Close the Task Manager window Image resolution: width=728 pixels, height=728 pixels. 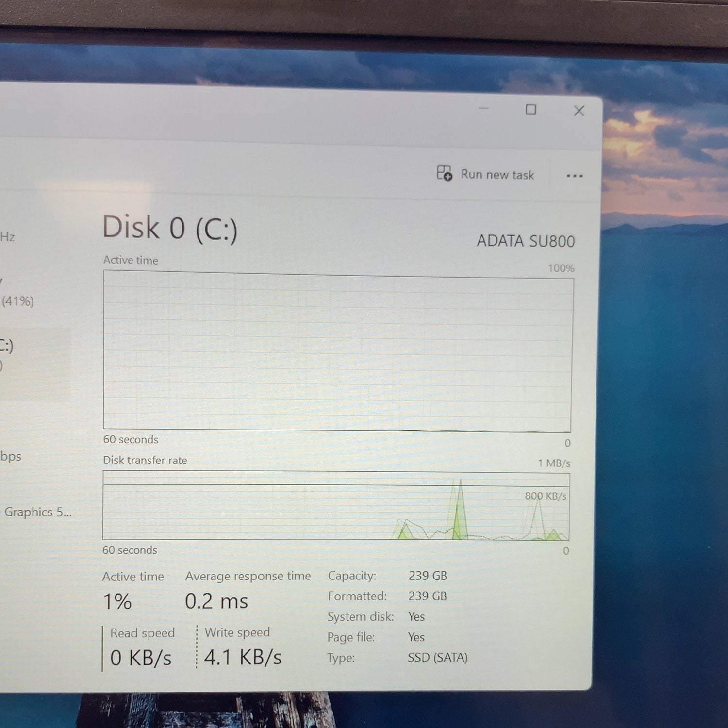[579, 111]
